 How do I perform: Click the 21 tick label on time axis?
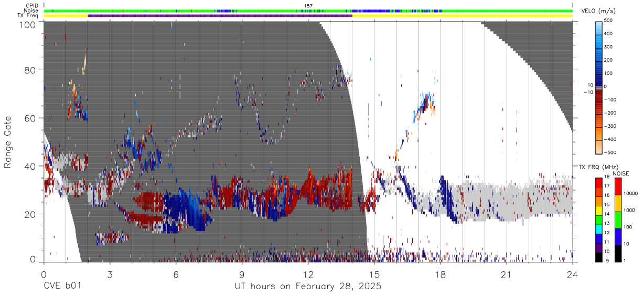point(507,274)
